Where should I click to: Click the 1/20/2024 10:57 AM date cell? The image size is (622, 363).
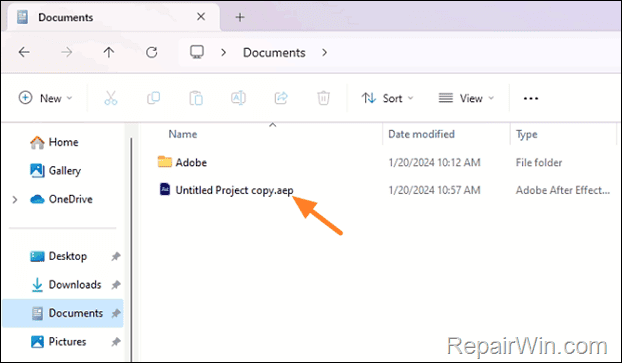click(434, 190)
